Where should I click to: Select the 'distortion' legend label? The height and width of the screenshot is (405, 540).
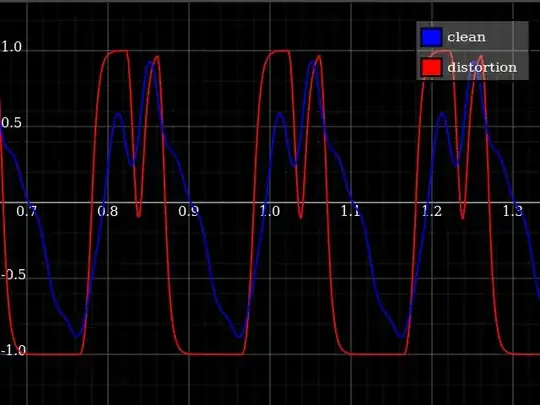[x=482, y=67]
